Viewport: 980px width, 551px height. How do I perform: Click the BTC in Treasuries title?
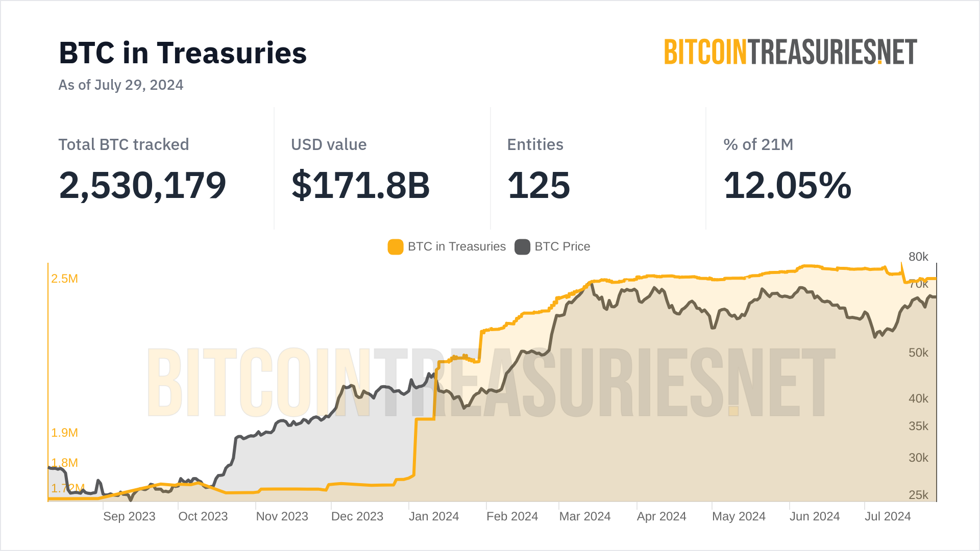click(x=183, y=53)
